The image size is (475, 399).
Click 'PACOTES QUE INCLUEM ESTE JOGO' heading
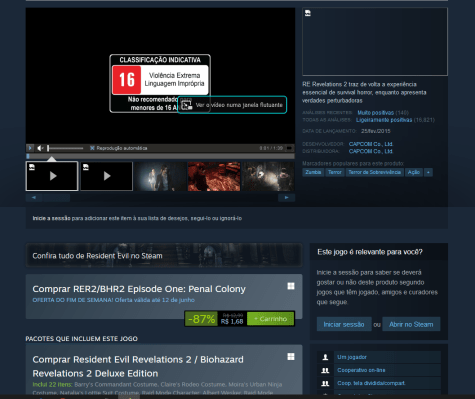[x=82, y=339]
